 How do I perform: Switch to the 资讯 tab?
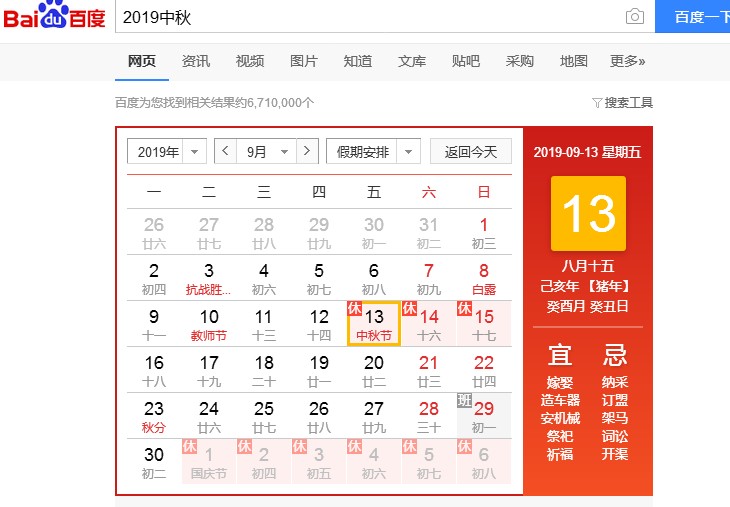(196, 61)
